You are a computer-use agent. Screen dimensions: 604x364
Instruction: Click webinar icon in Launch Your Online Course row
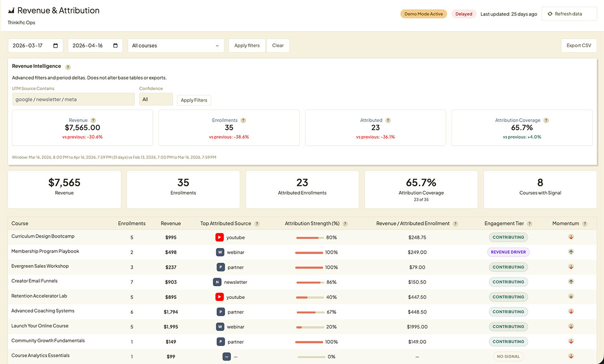pos(220,327)
